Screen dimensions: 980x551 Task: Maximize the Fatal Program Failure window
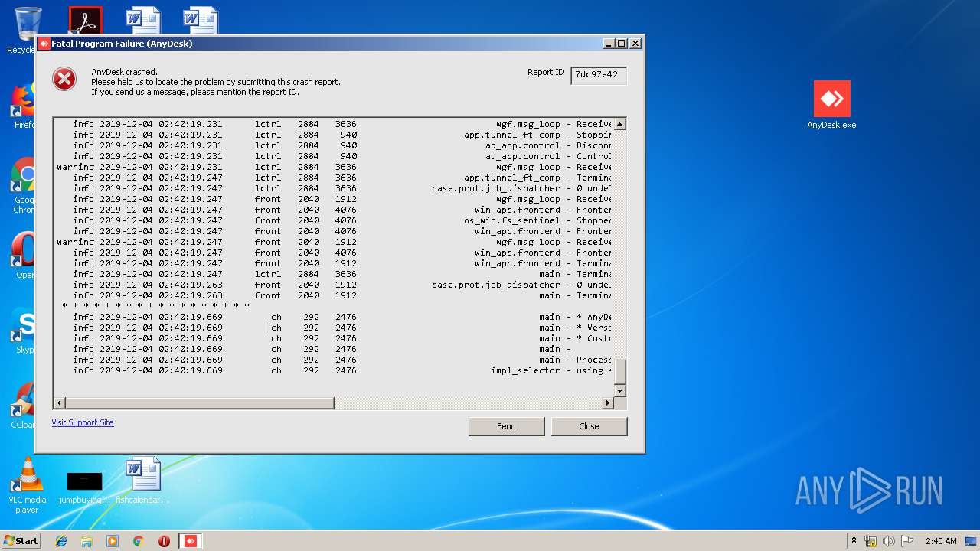coord(621,44)
